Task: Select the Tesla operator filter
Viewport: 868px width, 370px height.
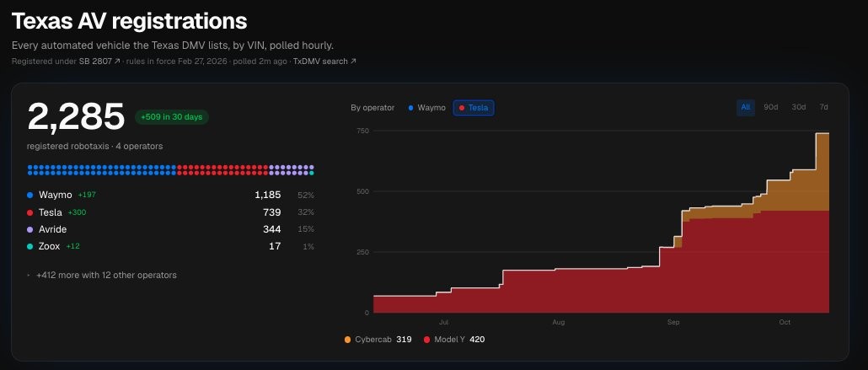Action: point(474,107)
